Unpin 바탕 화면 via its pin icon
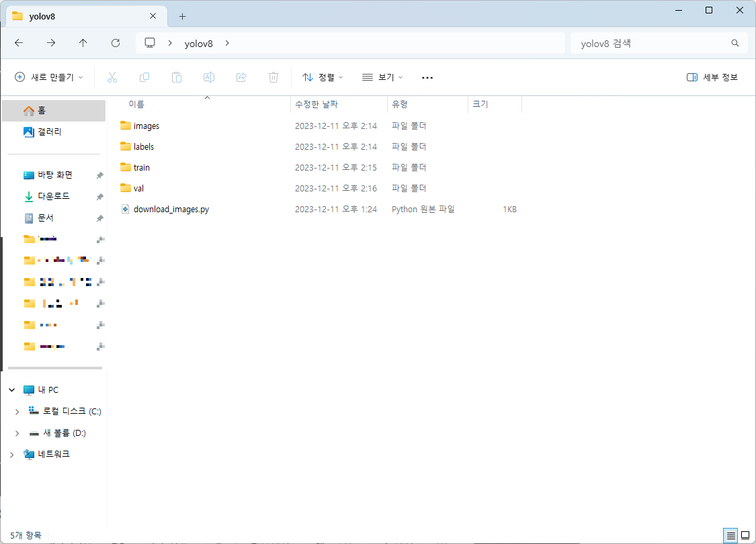Screen dimensions: 756x544 pyautogui.click(x=99, y=175)
